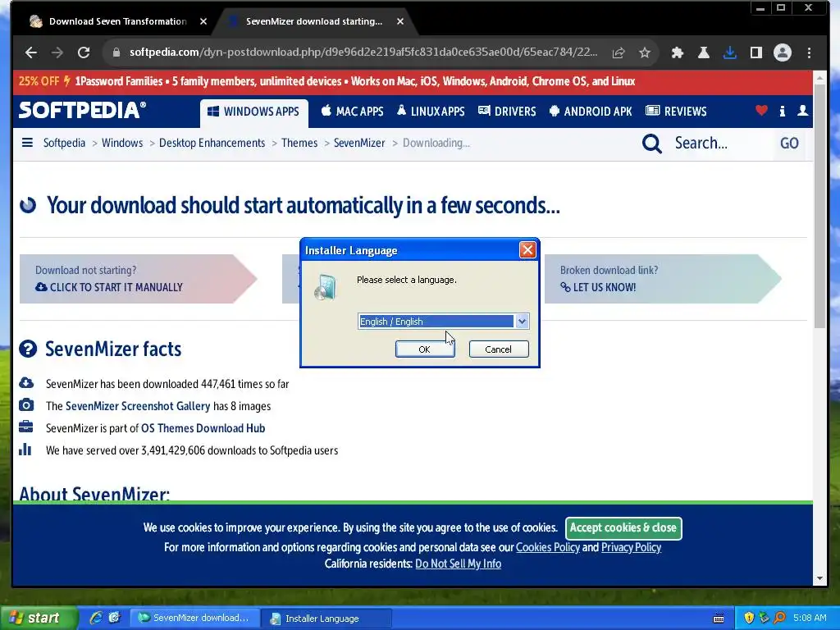Open Internet Explorer quick launch icon
This screenshot has height=630, width=840.
click(96, 618)
